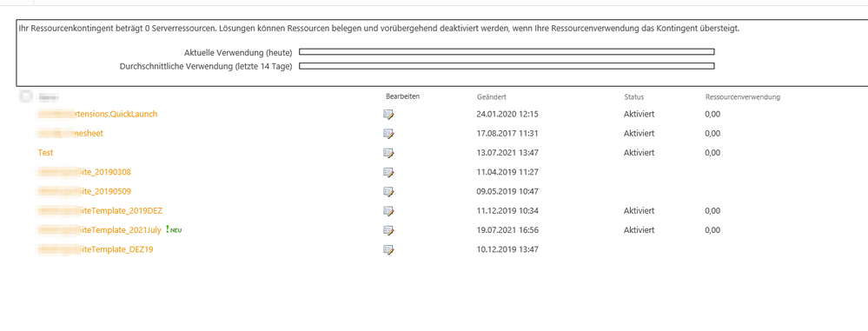Open the iteTemplate_DEZ19 link
This screenshot has height=331, width=868.
coord(96,249)
